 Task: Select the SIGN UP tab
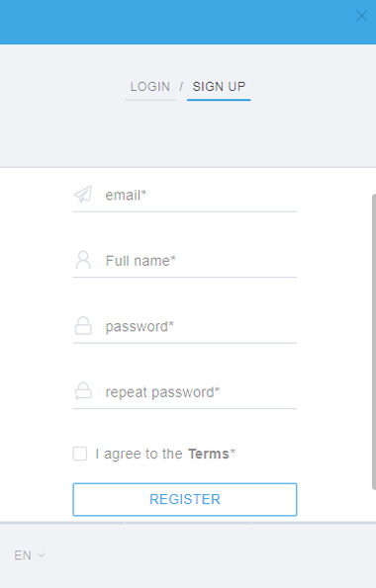pyautogui.click(x=219, y=87)
